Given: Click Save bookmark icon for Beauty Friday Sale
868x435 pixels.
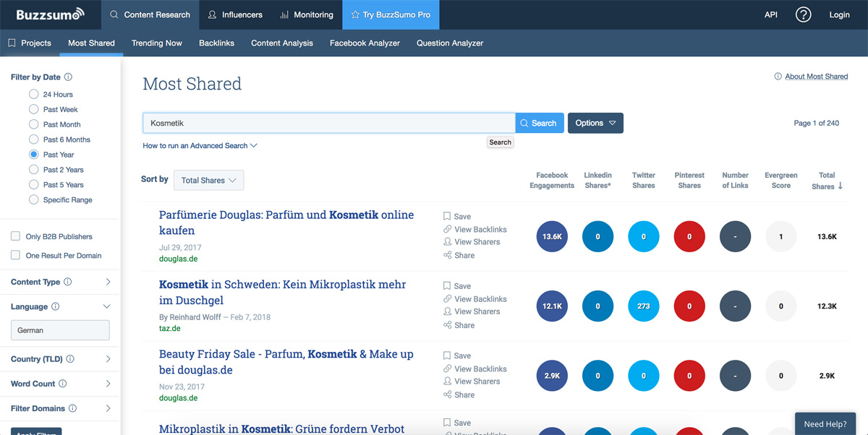Looking at the screenshot, I should click(447, 356).
